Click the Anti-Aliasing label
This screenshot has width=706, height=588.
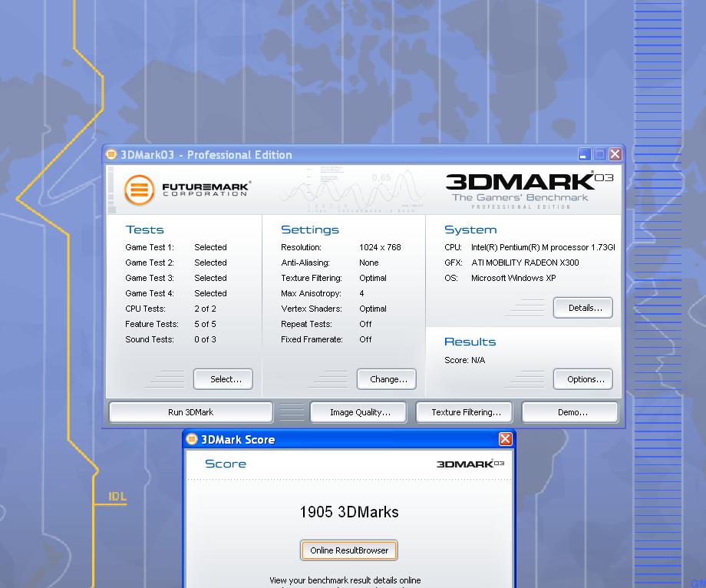pyautogui.click(x=305, y=263)
